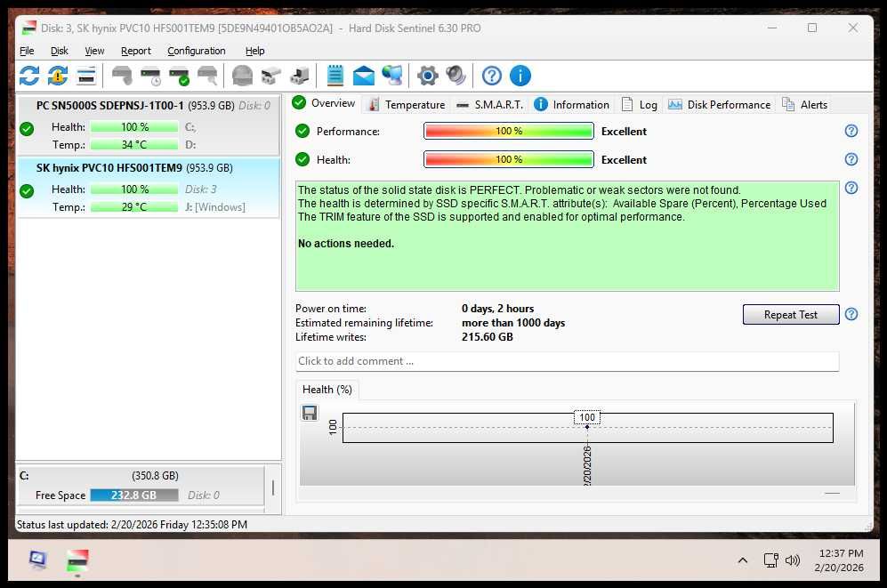887x588 pixels.
Task: Click the globe and monitor network icon
Action: (392, 76)
